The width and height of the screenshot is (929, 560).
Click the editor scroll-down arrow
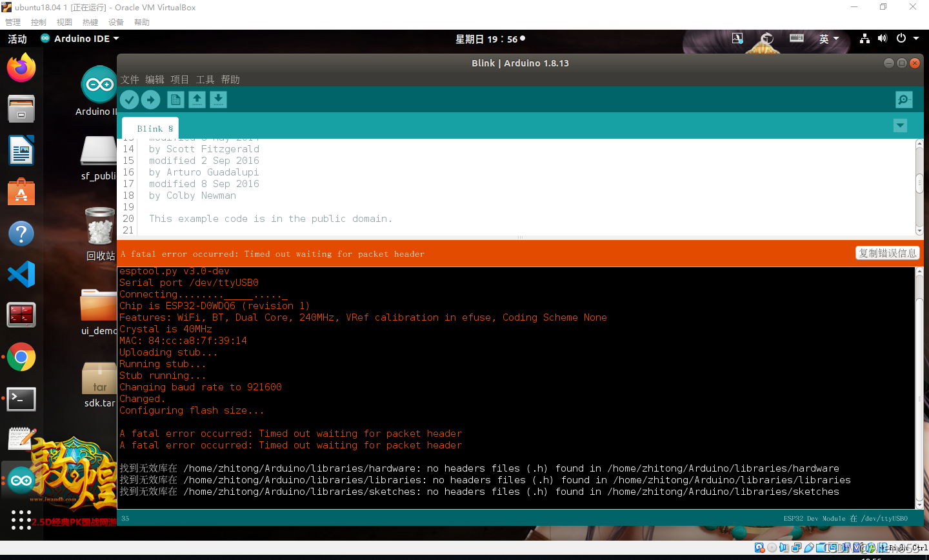click(x=919, y=231)
